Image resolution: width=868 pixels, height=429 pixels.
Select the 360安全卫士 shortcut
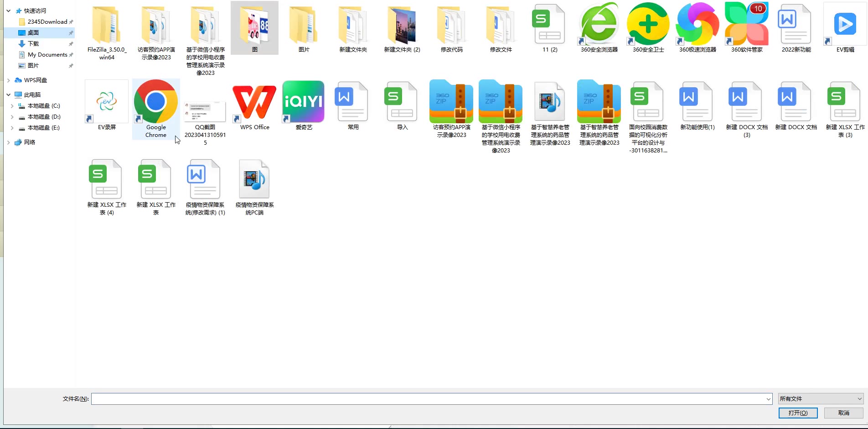pyautogui.click(x=648, y=28)
